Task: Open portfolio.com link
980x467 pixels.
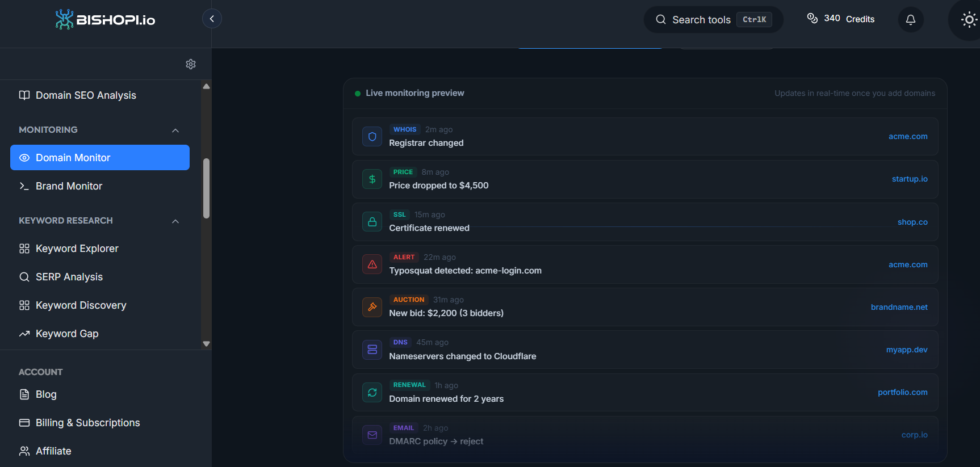Action: coord(903,392)
